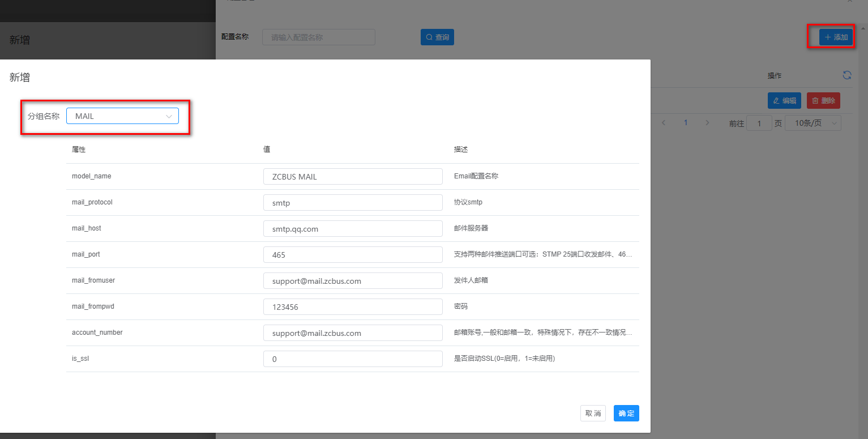Click the mail_host smtp.qq.com field
Screen dimensions: 868x439
click(x=352, y=228)
